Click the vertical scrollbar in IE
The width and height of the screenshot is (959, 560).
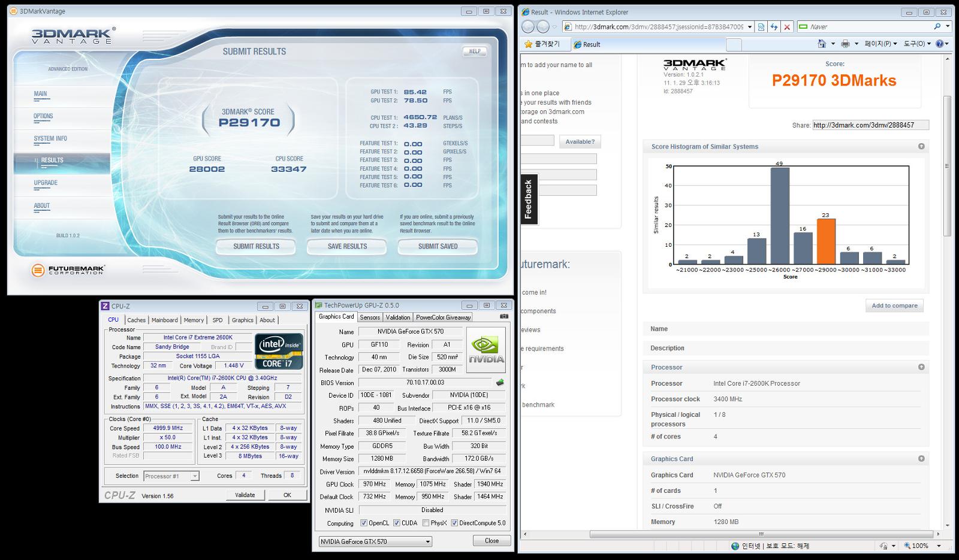point(948,166)
